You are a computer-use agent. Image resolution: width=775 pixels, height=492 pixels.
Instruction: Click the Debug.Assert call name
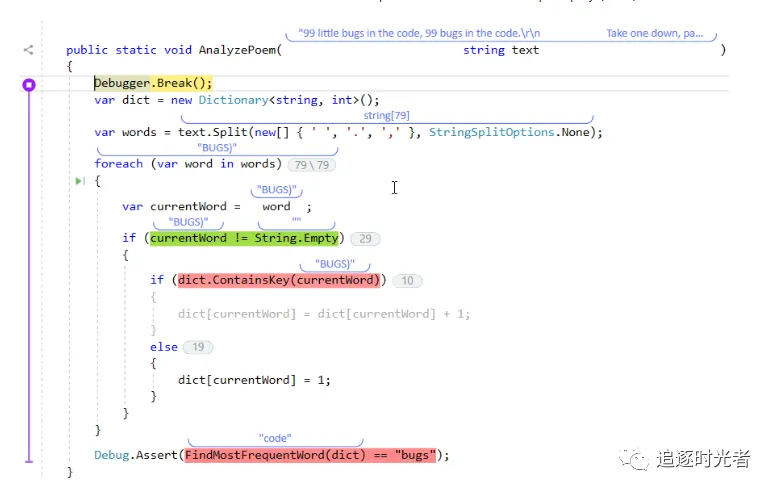[x=136, y=455]
